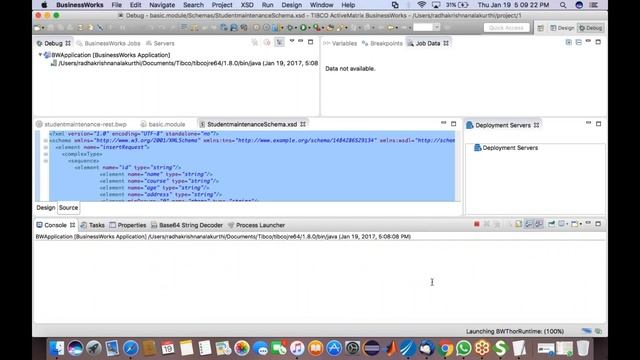Click the progress indicator icon in status bar
Image resolution: width=640 pixels, height=360 pixels.
(598, 331)
